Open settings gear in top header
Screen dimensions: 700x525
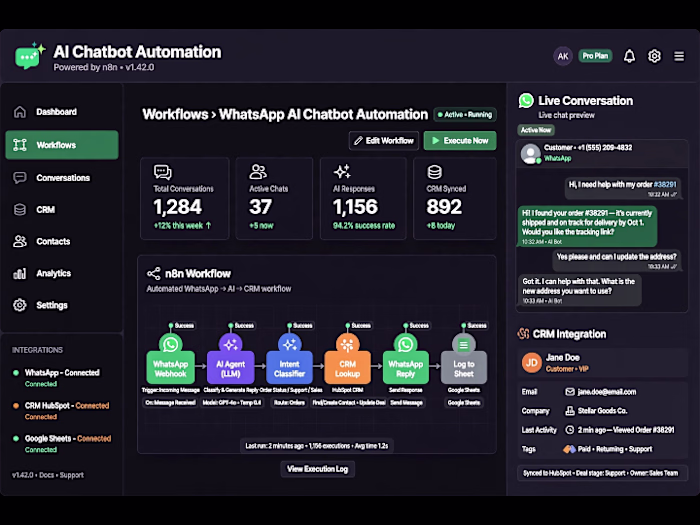click(x=654, y=56)
